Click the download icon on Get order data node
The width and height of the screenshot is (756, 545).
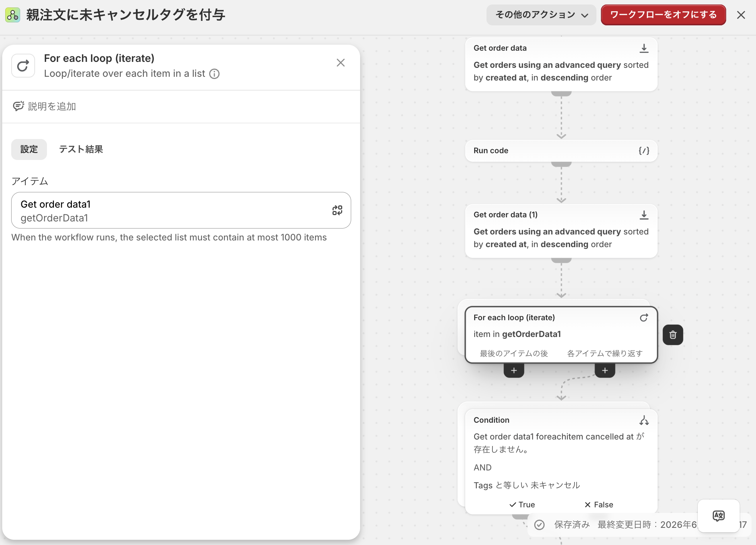pyautogui.click(x=644, y=48)
